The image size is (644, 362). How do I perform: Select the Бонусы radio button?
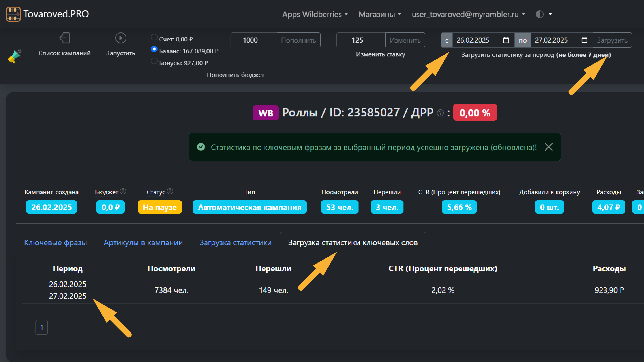[x=154, y=61]
